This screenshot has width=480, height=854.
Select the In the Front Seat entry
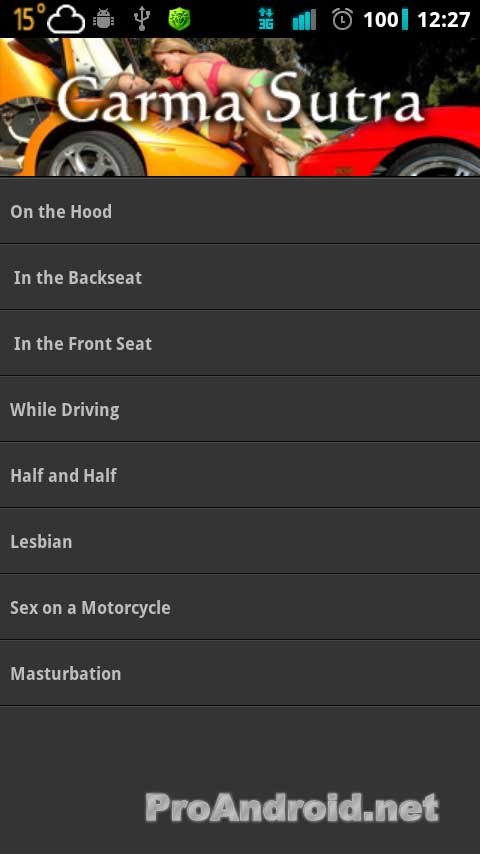[x=240, y=343]
